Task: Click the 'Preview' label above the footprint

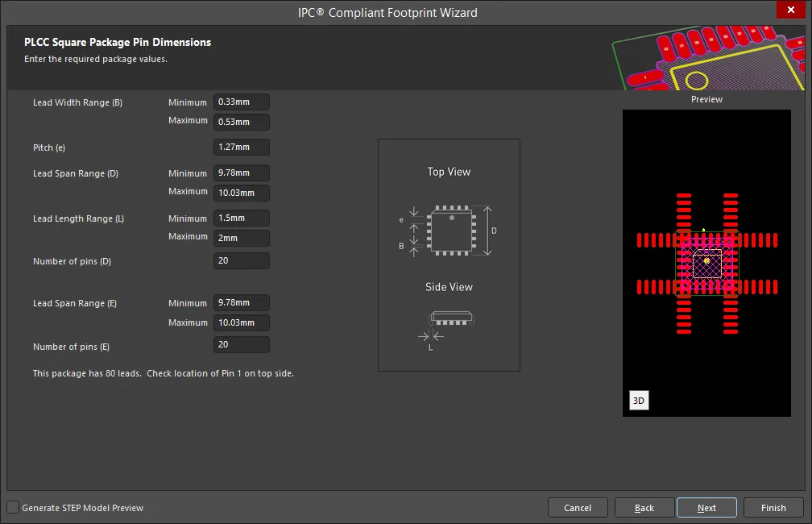Action: click(x=706, y=99)
